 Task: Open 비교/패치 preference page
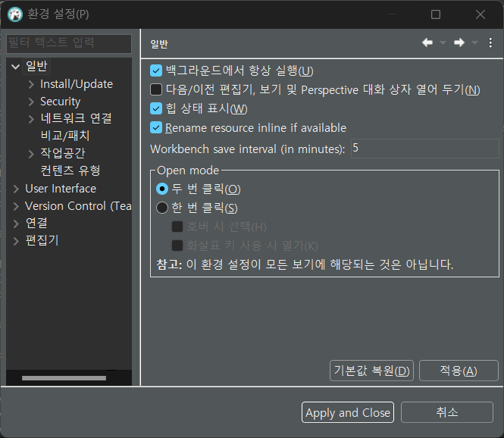(x=65, y=136)
